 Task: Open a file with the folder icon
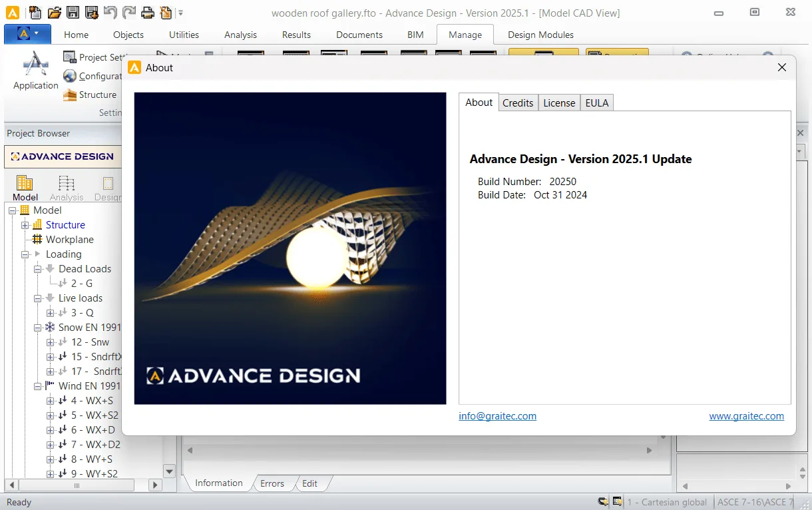tap(55, 12)
